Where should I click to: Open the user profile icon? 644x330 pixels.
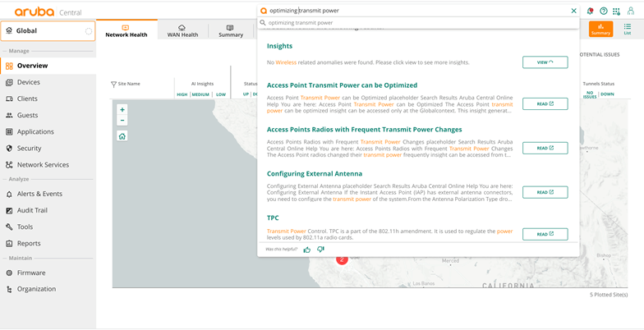click(x=631, y=11)
